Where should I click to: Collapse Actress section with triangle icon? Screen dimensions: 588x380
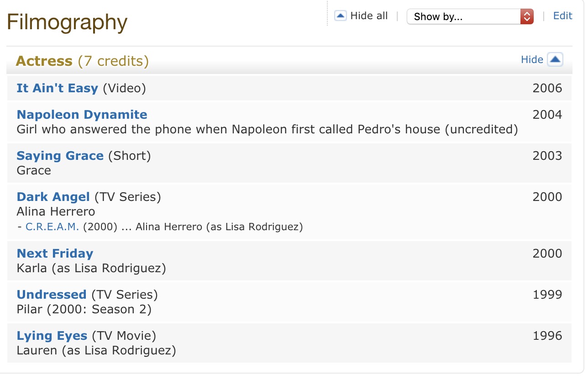click(555, 59)
